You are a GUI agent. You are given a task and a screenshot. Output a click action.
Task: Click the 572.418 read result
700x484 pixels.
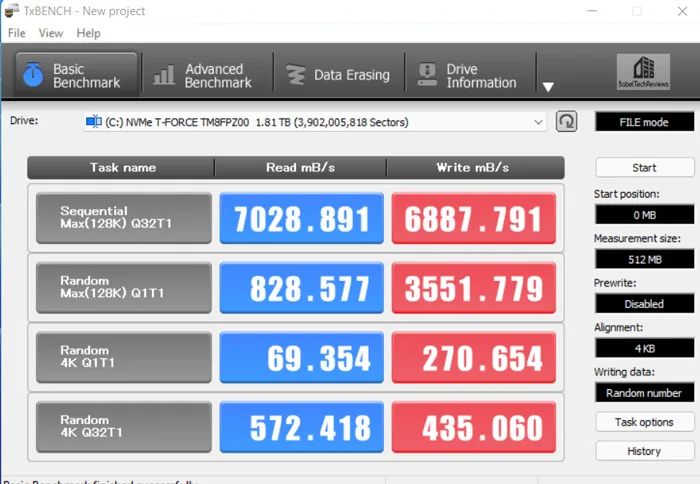tap(301, 427)
